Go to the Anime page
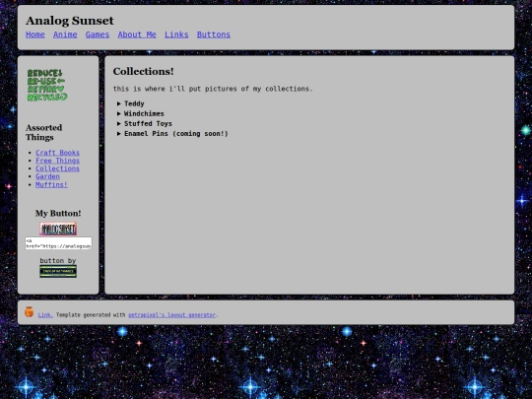Viewport: 532px width, 399px height. click(x=65, y=34)
